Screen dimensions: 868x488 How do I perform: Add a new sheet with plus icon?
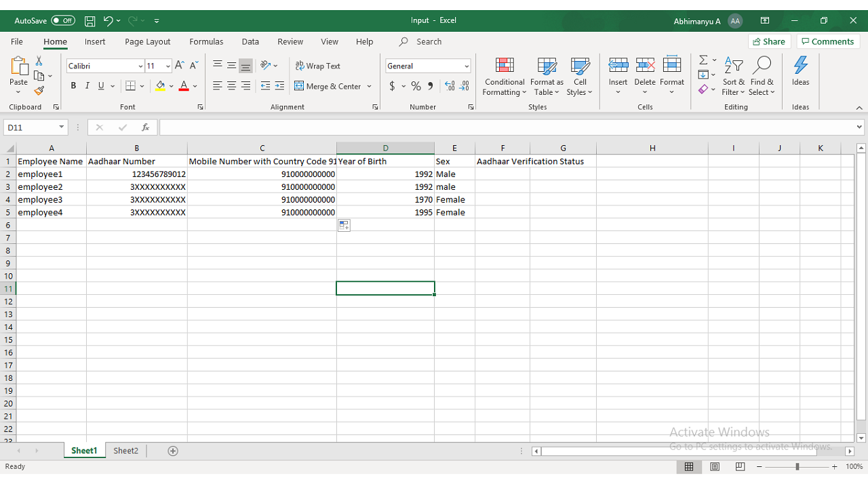[x=173, y=451]
